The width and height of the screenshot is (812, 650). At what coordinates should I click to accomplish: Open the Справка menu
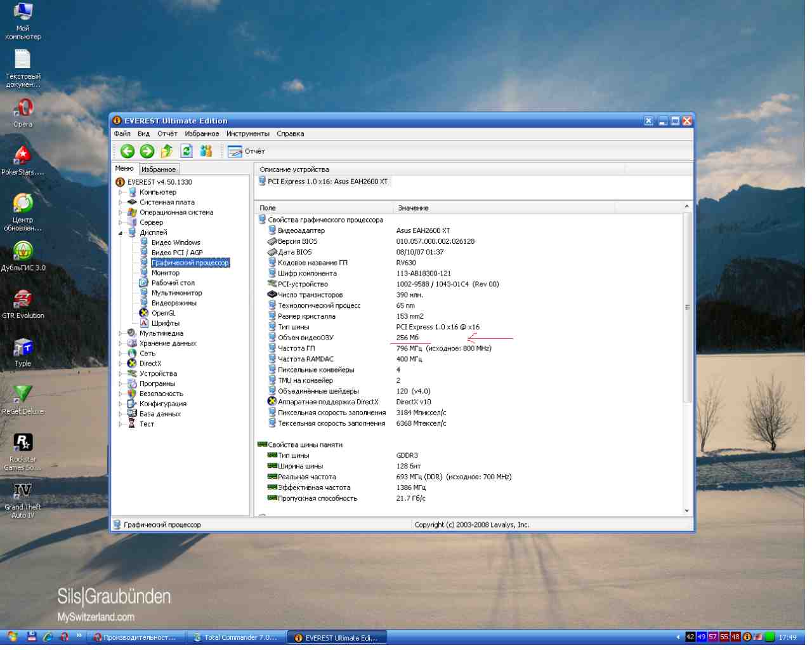point(291,134)
